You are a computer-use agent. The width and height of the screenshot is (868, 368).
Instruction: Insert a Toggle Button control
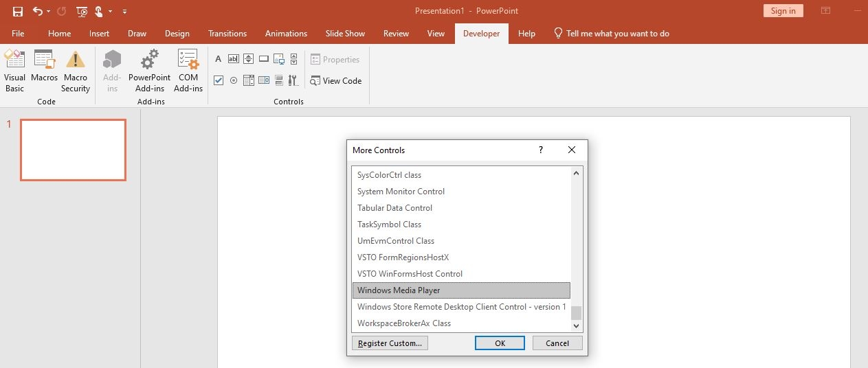279,80
